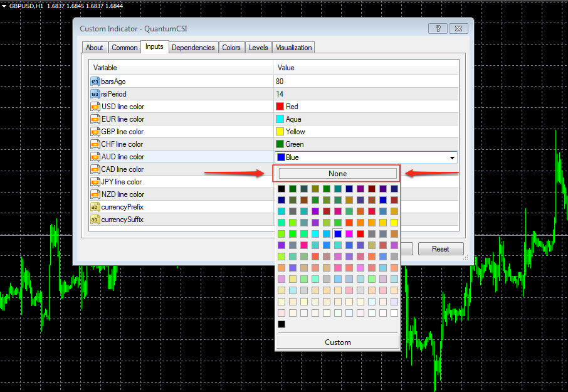Click the USD line color icon
This screenshot has height=392, width=568.
coord(95,107)
